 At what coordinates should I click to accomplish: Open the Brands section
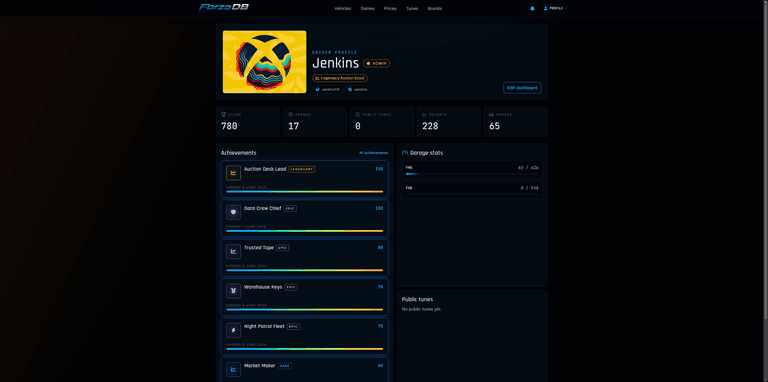[x=434, y=8]
